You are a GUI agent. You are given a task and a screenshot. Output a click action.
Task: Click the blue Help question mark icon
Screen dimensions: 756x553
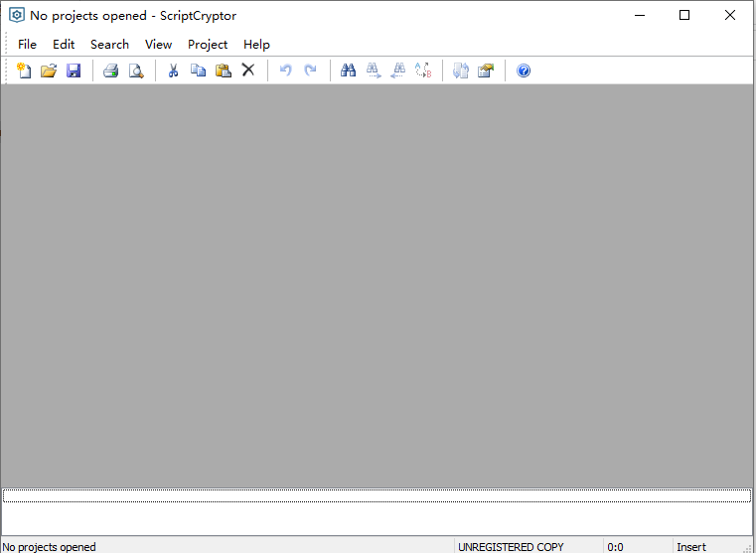524,70
